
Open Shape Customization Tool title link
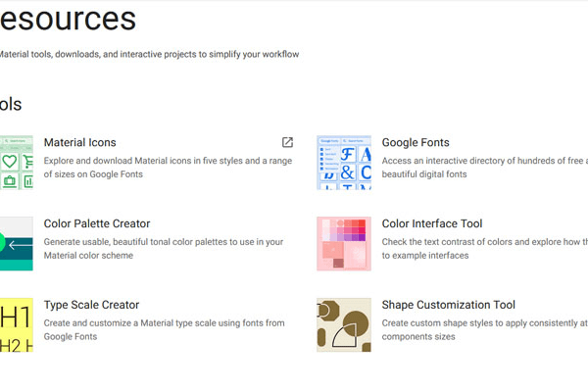449,305
